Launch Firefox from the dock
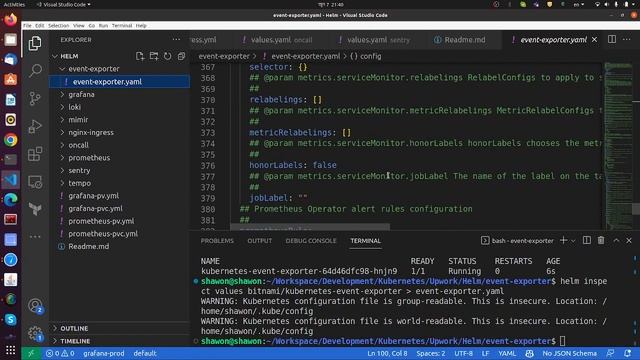Screen dimensions: 640x360 (x=11, y=19)
